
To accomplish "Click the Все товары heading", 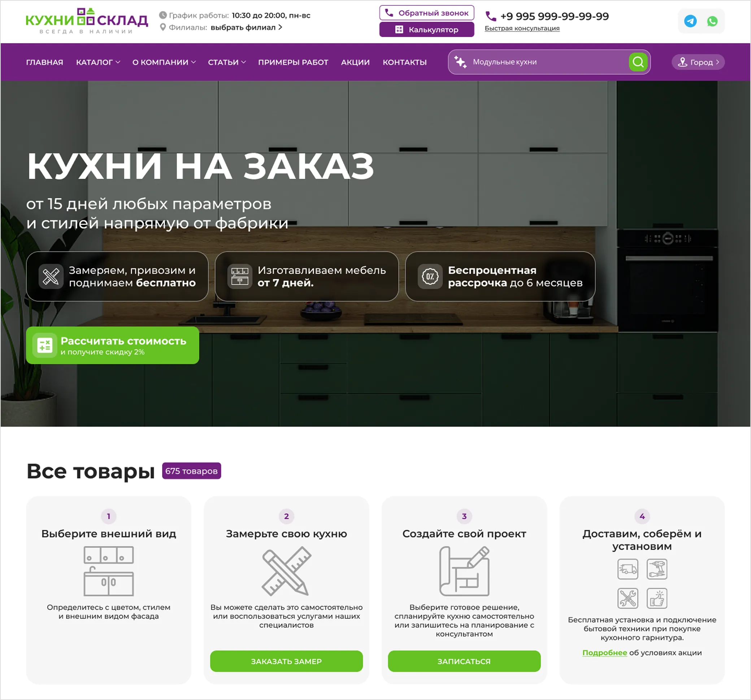I will tap(91, 471).
